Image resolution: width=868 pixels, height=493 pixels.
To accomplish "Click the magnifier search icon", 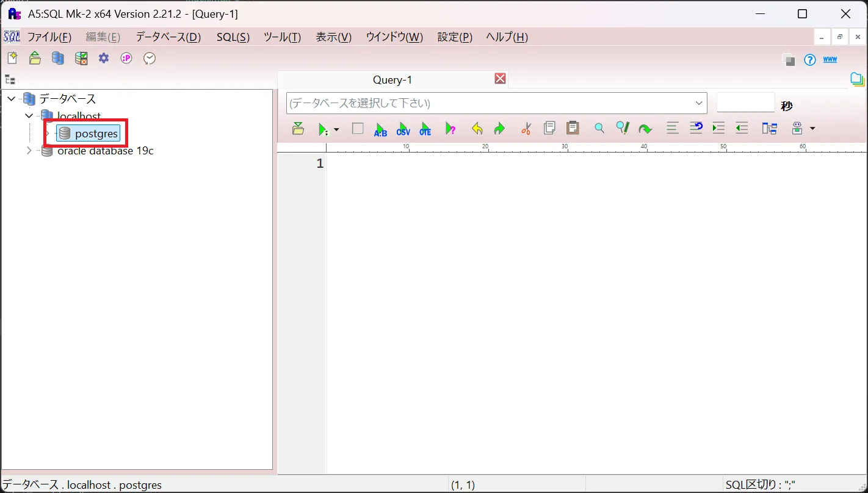I will (x=599, y=128).
